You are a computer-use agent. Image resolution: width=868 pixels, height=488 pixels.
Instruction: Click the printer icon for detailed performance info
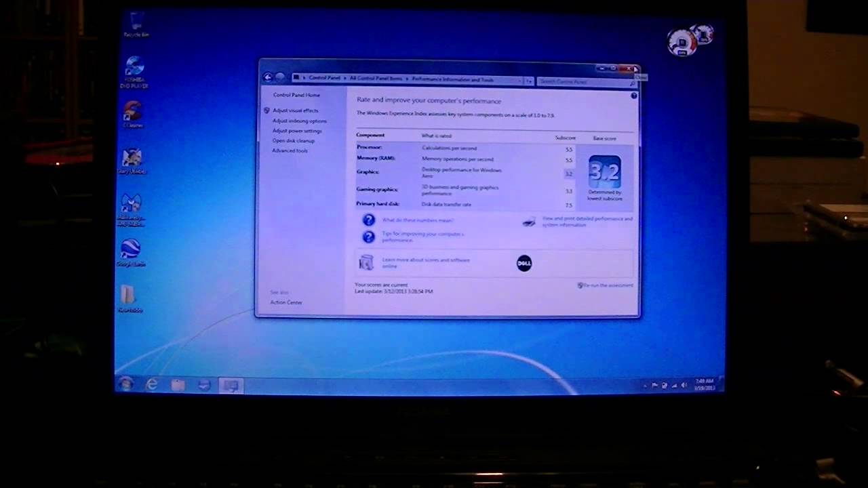coord(529,222)
